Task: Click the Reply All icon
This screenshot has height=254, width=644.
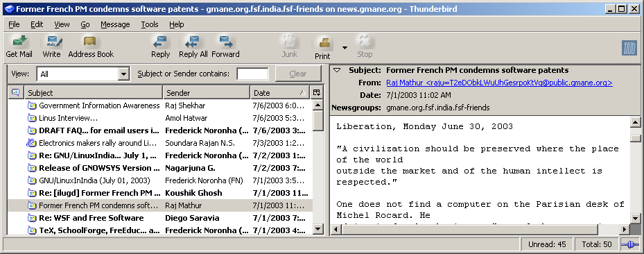Action: pos(193,42)
